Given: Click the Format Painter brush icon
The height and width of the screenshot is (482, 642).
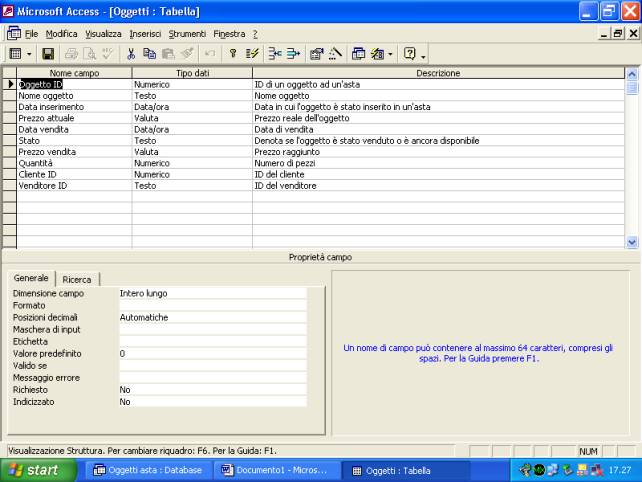Looking at the screenshot, I should (x=187, y=54).
